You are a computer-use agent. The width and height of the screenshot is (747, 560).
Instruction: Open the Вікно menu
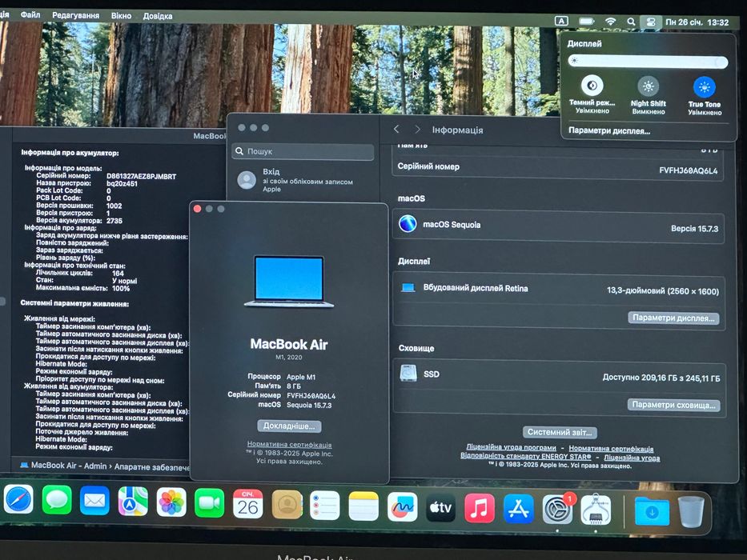(x=121, y=16)
